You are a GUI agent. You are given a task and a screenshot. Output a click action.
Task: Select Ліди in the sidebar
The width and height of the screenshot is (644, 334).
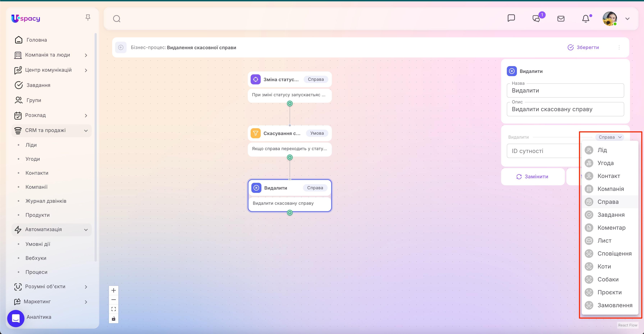point(31,145)
